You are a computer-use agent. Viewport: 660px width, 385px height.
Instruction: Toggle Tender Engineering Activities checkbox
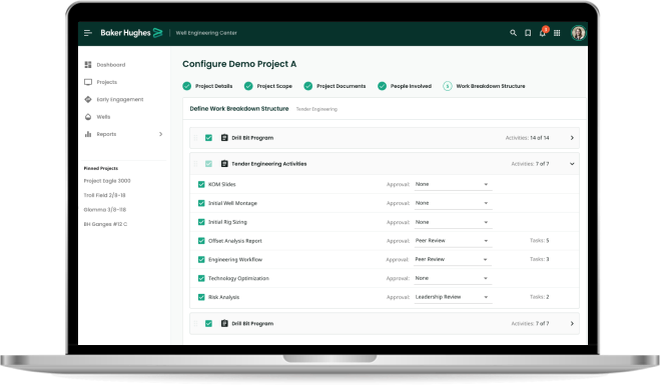208,164
